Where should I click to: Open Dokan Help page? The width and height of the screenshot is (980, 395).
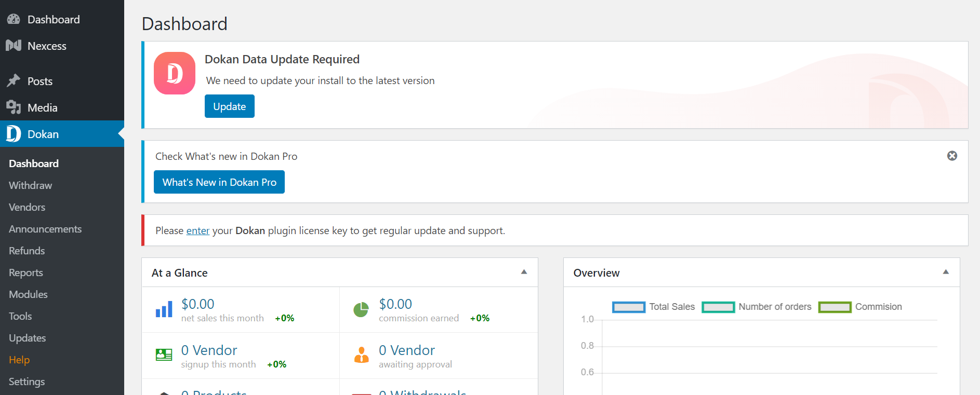point(19,360)
